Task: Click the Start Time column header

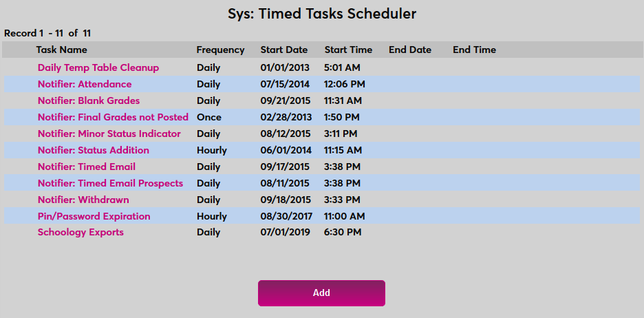Action: click(348, 50)
